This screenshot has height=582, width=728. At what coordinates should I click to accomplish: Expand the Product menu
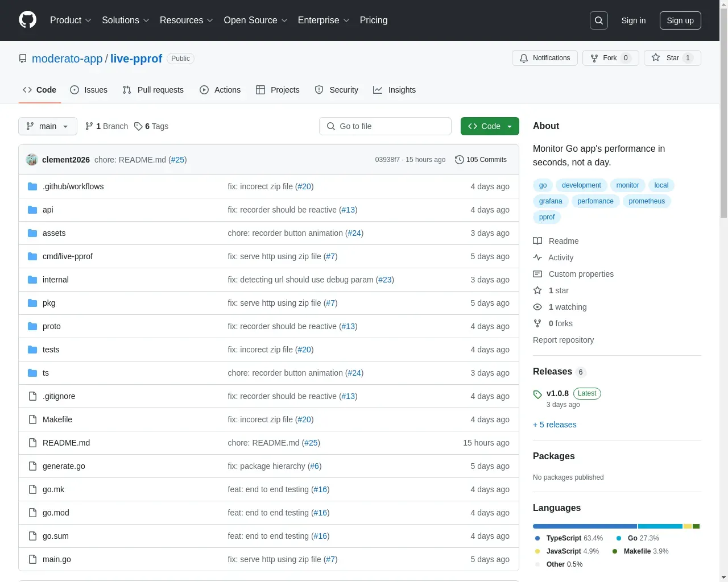click(71, 20)
